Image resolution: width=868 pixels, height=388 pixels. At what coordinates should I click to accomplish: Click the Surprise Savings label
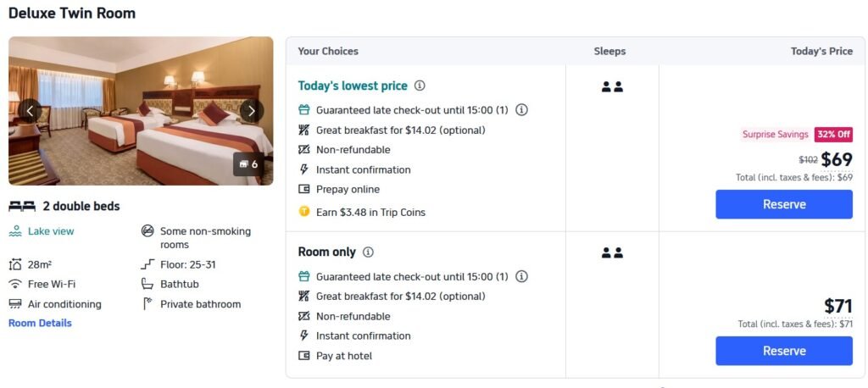pos(775,135)
